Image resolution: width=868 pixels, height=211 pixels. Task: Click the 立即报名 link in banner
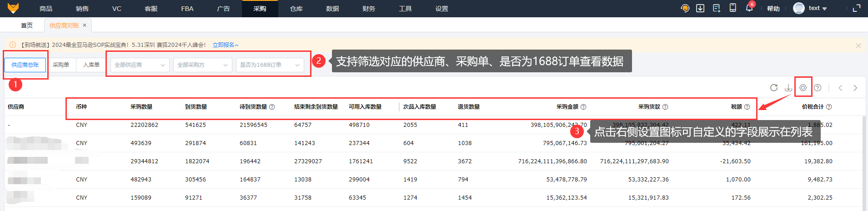tap(225, 45)
